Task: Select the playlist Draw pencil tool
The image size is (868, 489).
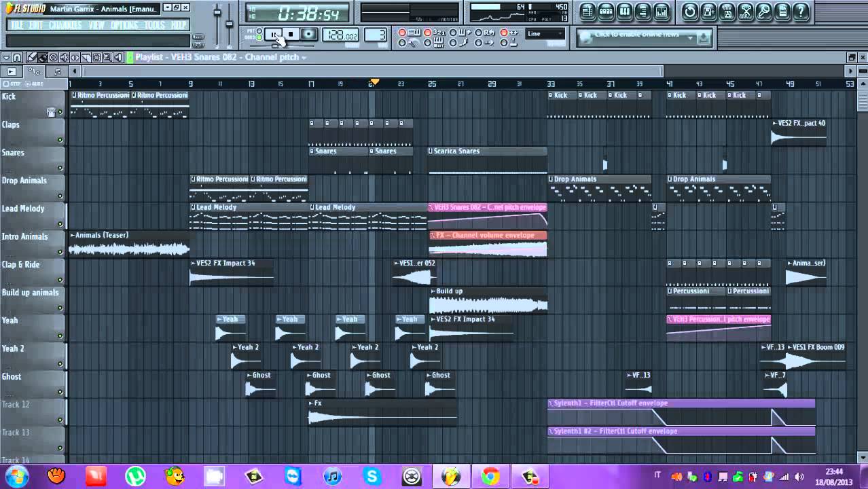Action: click(x=31, y=58)
